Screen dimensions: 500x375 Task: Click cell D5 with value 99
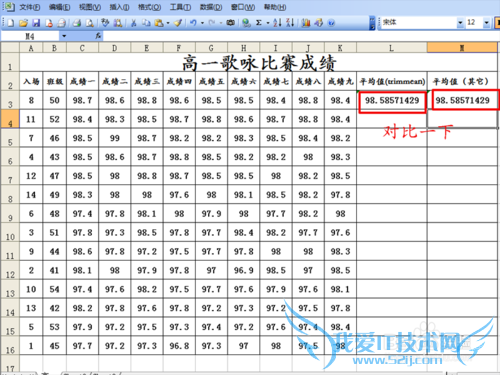click(x=115, y=138)
